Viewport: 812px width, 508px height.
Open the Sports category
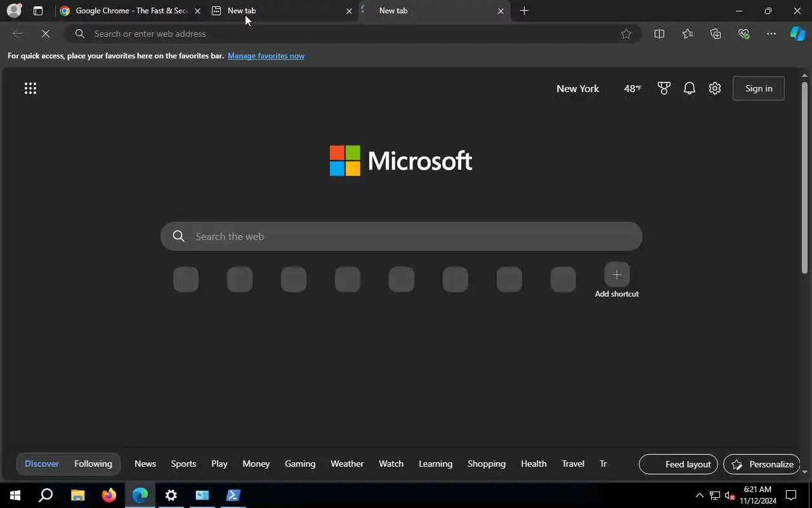[183, 464]
